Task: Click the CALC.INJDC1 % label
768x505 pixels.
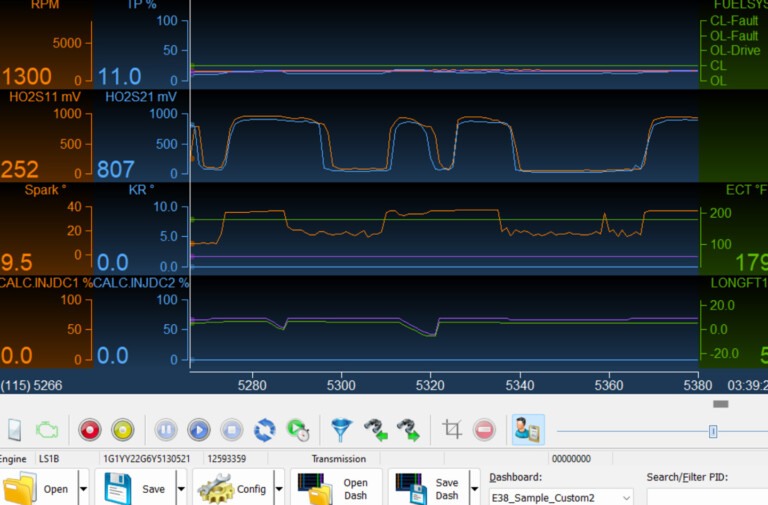Action: [x=47, y=283]
